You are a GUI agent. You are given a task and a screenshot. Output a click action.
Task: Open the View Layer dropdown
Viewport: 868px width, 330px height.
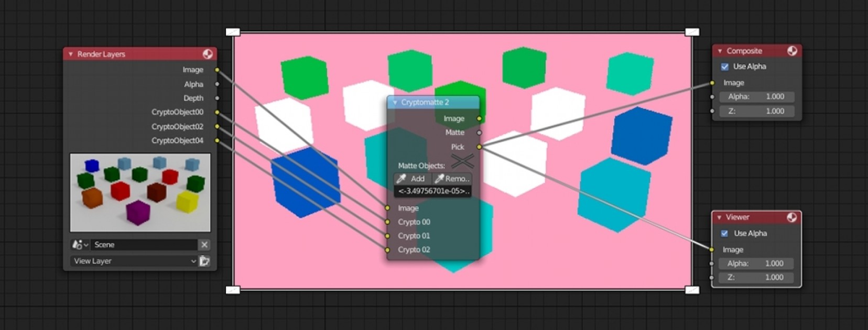point(134,261)
